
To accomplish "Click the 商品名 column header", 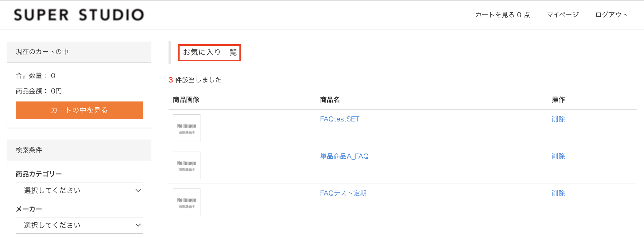I will pos(330,100).
